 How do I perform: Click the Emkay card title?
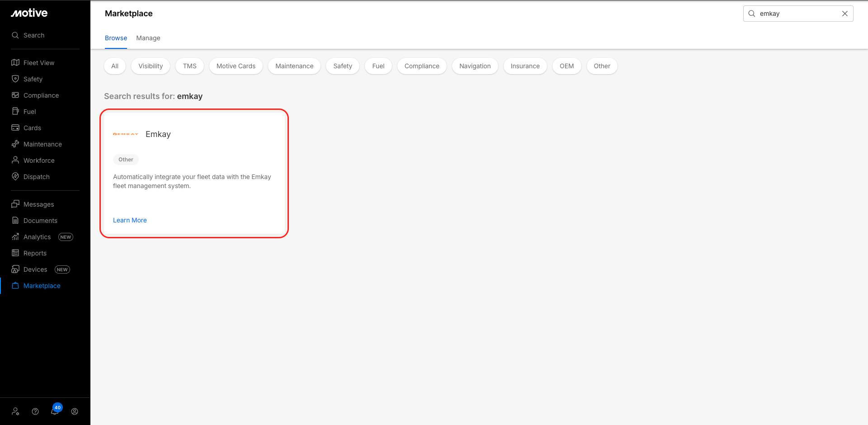pos(158,134)
